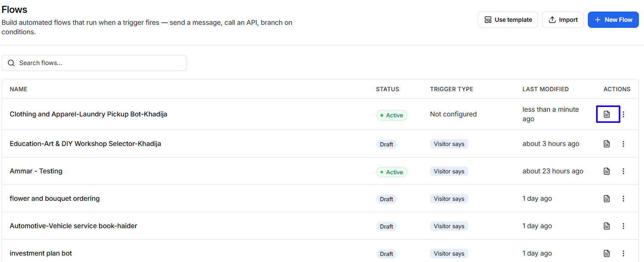
Task: Click document icon for Education-Art & DIY Workshop Selector-Khadija
Action: 606,144
